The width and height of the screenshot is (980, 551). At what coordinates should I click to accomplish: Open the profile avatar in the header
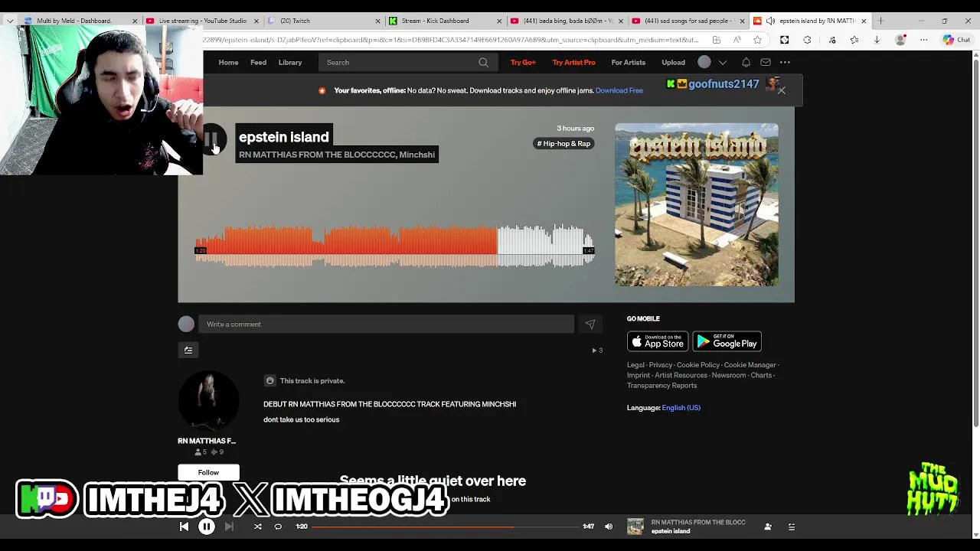pos(704,63)
